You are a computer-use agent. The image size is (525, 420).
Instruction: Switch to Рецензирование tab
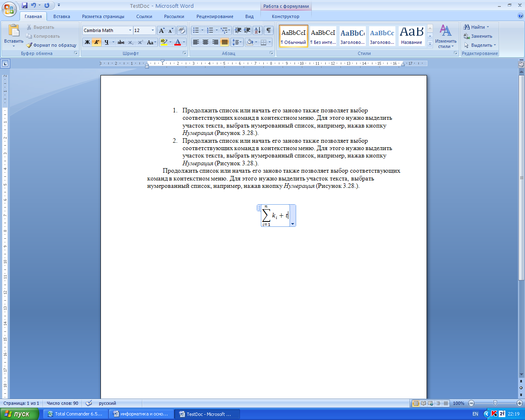tap(215, 16)
